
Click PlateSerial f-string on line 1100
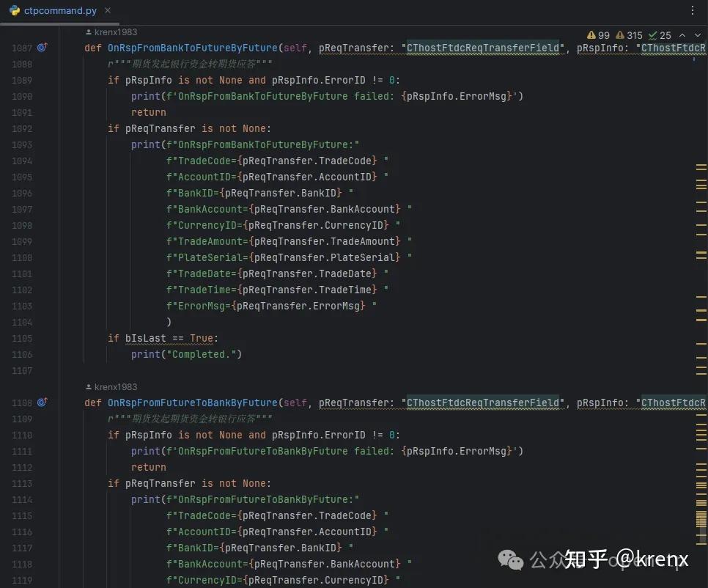pyautogui.click(x=289, y=257)
